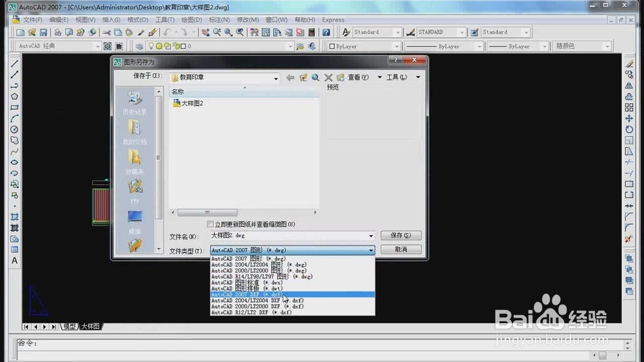Click the Save button in dialog
This screenshot has height=362, width=644.
[401, 236]
